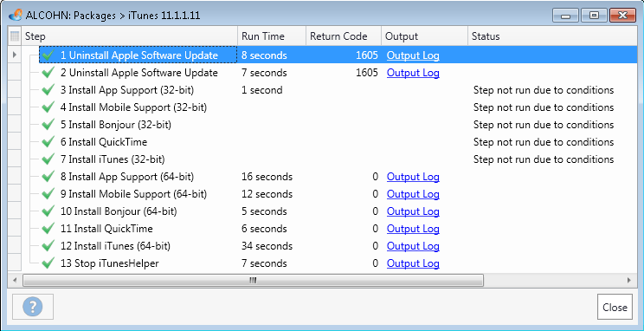Click return code 1605 in step 2 row

point(367,73)
